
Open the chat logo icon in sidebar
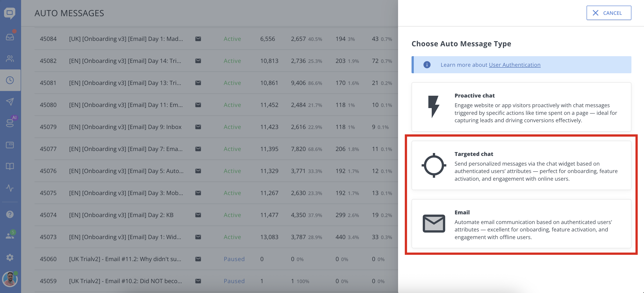pyautogui.click(x=10, y=13)
